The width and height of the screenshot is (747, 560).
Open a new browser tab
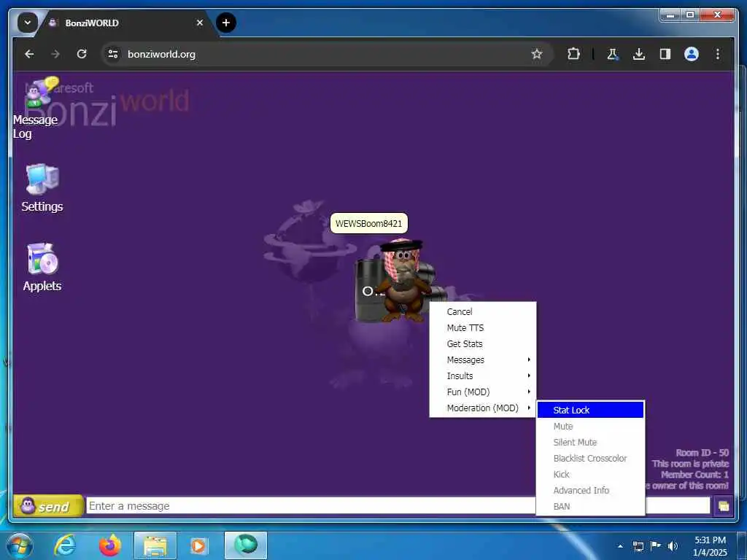coord(226,23)
